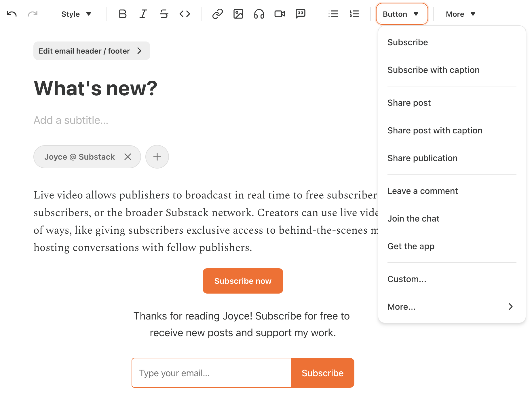The image size is (532, 397).
Task: Click the Type your email field
Action: pos(212,373)
